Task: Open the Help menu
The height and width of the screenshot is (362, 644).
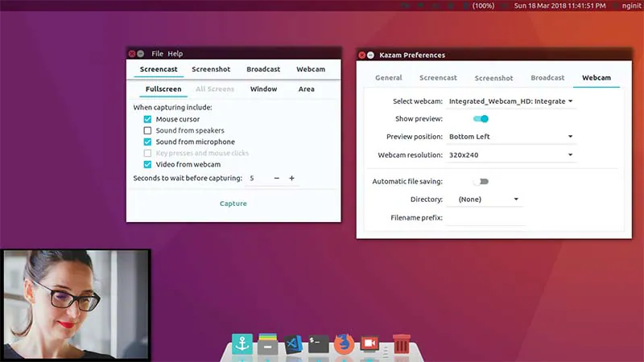Action: [x=175, y=54]
